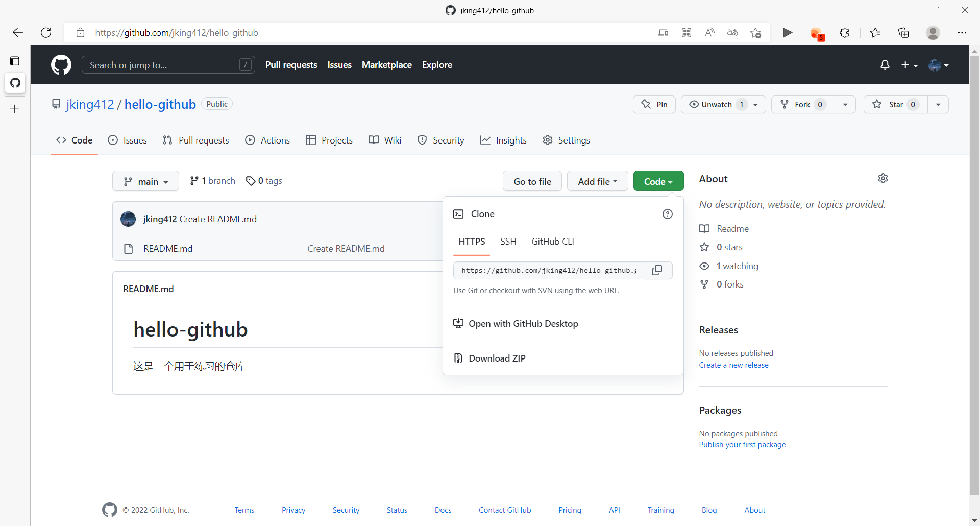Open browser extensions puzzle icon
The height and width of the screenshot is (526, 980).
click(x=845, y=33)
